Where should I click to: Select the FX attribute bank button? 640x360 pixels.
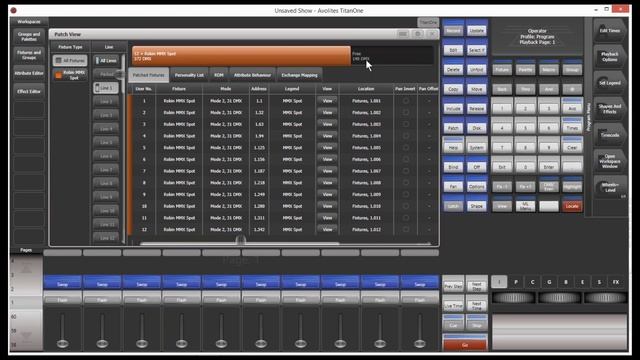[616, 282]
